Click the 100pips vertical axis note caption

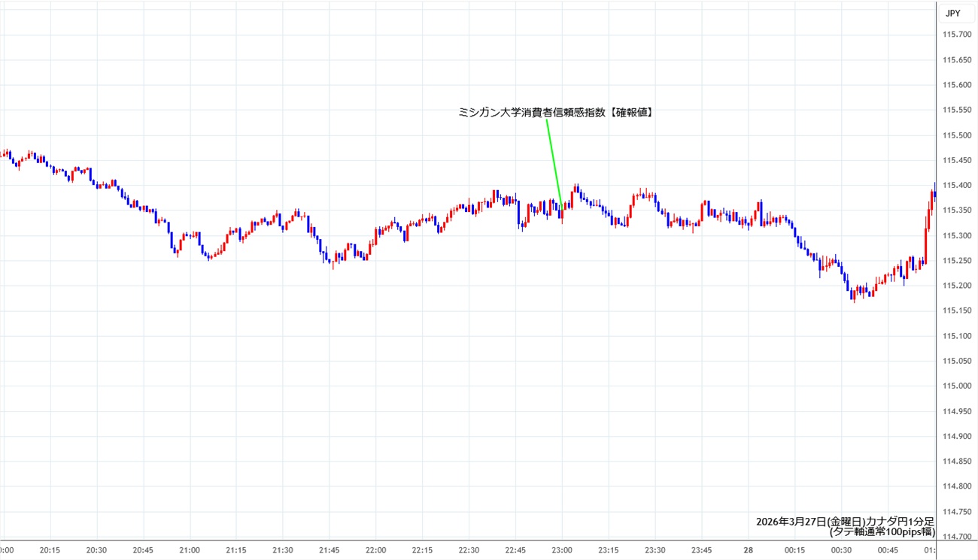[x=882, y=532]
